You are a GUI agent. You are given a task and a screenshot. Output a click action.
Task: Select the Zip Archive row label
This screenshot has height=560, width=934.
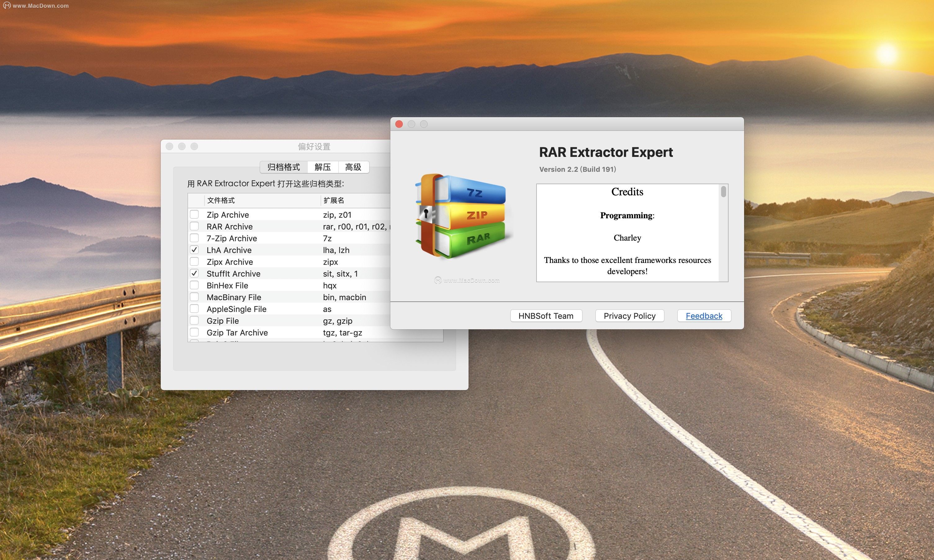228,215
